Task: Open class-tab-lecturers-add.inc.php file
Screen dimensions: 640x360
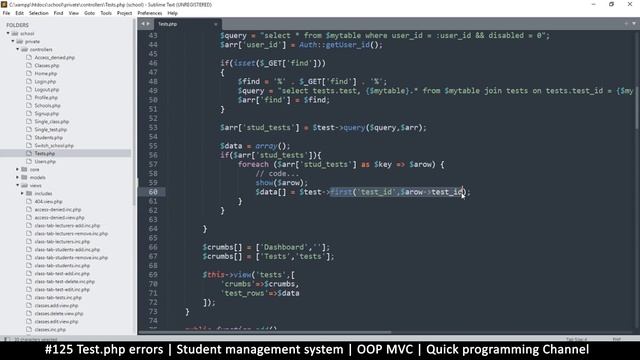Action: pyautogui.click(x=67, y=225)
